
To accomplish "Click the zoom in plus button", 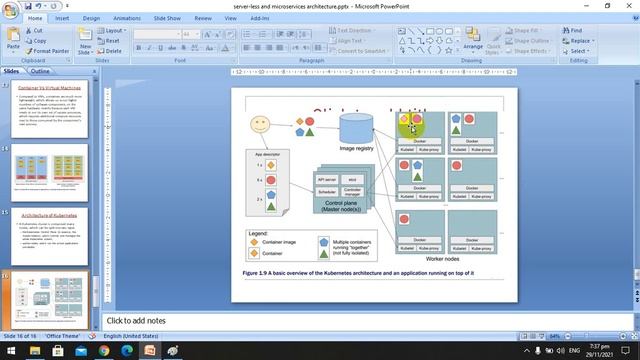I will pos(623,336).
